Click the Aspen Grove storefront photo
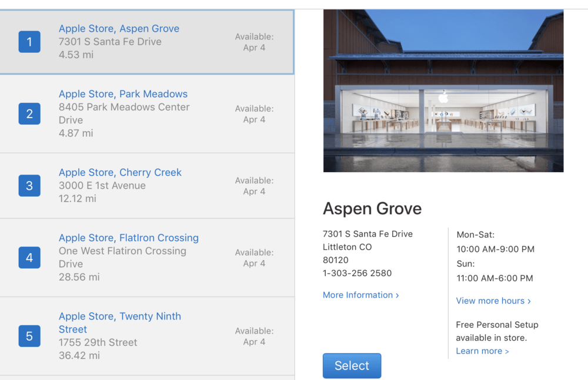Image resolution: width=588 pixels, height=380 pixels. pyautogui.click(x=443, y=91)
